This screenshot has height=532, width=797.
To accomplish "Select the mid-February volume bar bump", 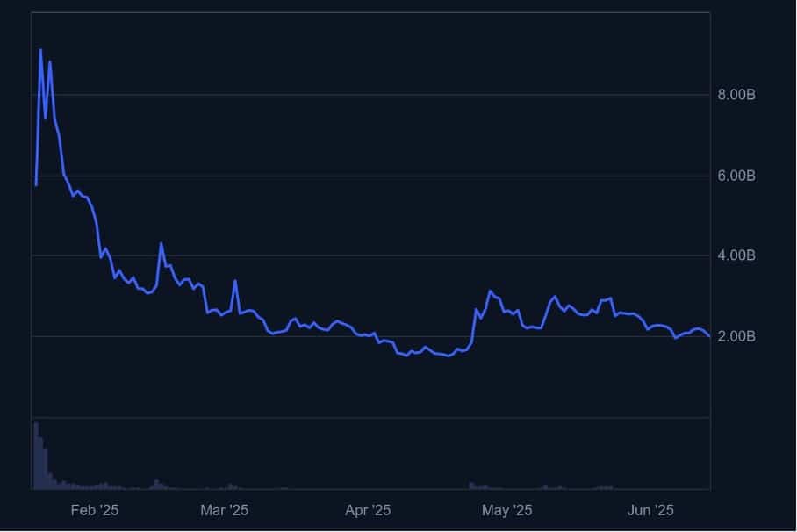I will tap(157, 484).
